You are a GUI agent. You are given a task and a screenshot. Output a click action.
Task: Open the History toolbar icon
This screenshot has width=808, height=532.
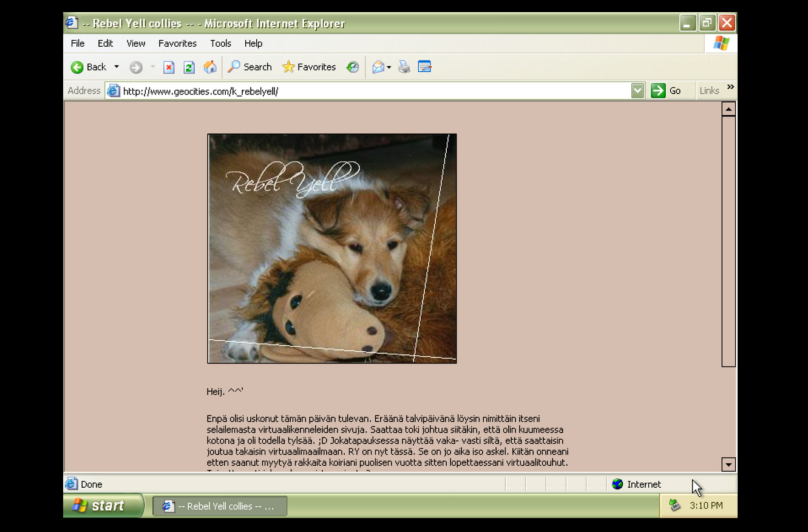coord(353,67)
